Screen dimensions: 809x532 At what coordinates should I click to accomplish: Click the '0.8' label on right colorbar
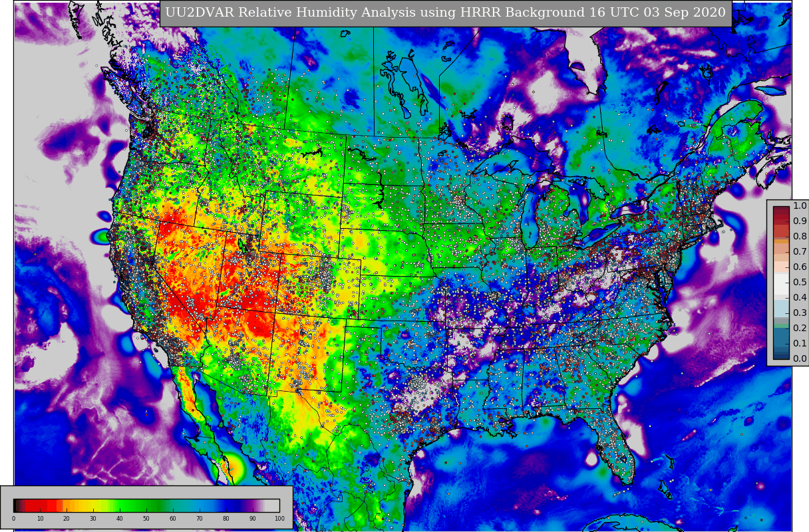click(x=800, y=237)
